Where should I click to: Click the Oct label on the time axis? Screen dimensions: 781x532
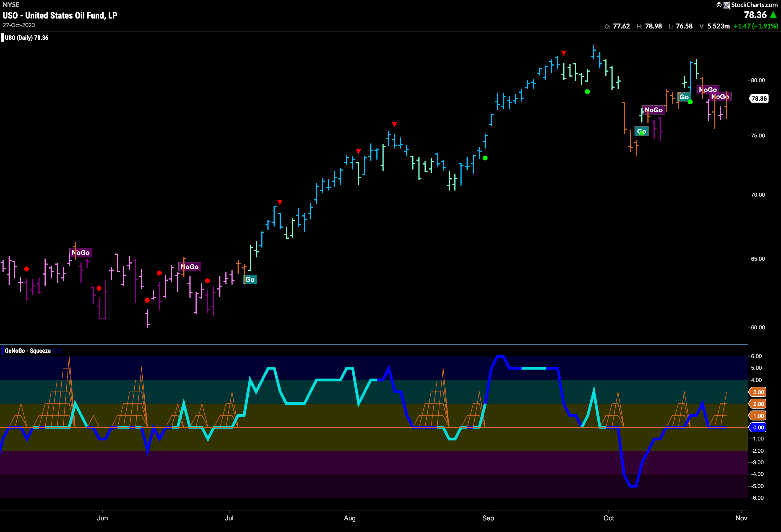(x=609, y=518)
